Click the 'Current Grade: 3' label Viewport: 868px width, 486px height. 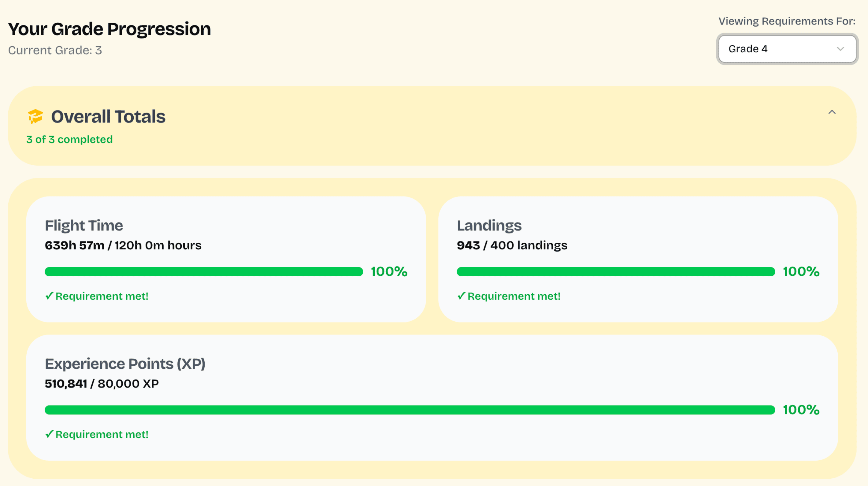point(55,50)
